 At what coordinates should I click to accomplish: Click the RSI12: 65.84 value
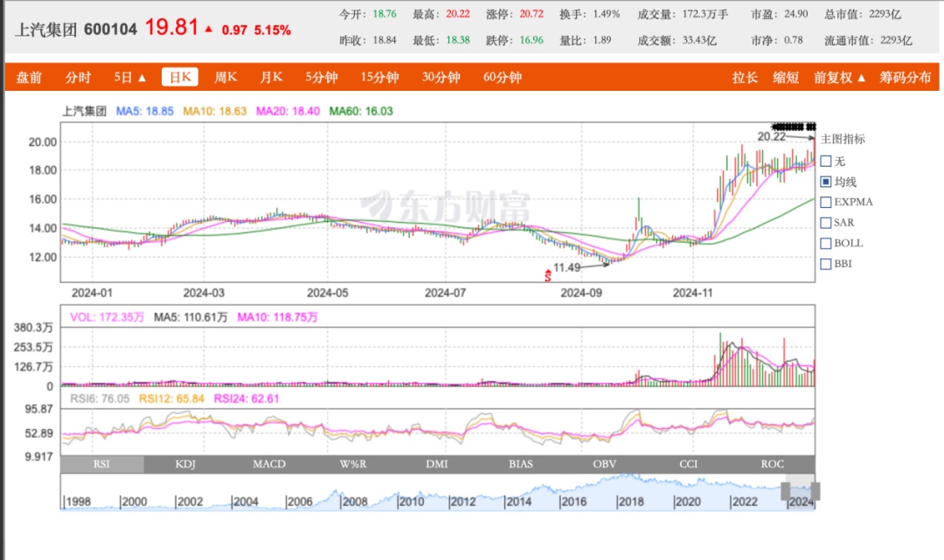pyautogui.click(x=171, y=398)
